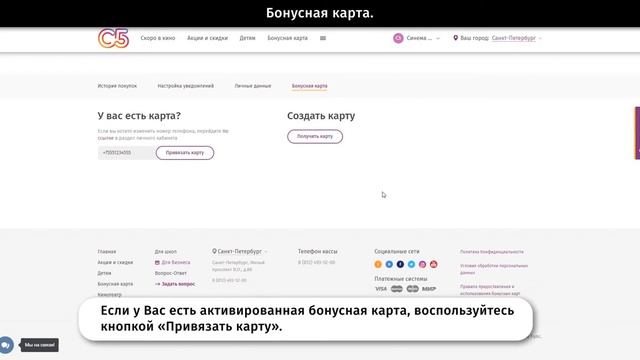Image resolution: width=640 pixels, height=360 pixels.
Task: Open footer link Вопрос-Ответ
Action: pyautogui.click(x=171, y=273)
